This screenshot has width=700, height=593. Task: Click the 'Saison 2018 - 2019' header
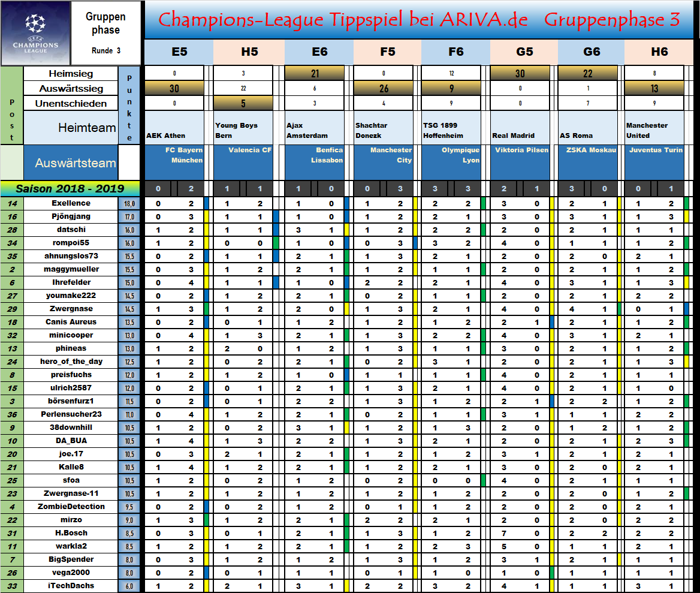[x=70, y=188]
